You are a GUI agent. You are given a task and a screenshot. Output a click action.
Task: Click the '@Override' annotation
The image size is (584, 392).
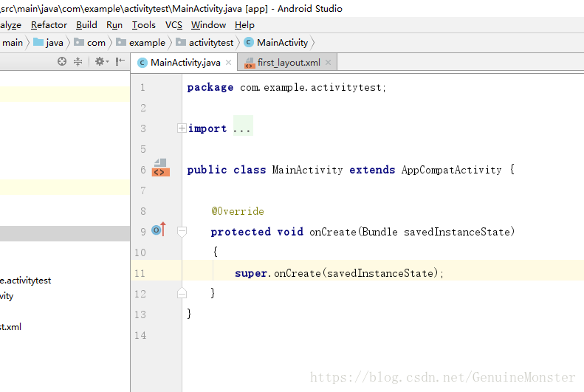[238, 211]
